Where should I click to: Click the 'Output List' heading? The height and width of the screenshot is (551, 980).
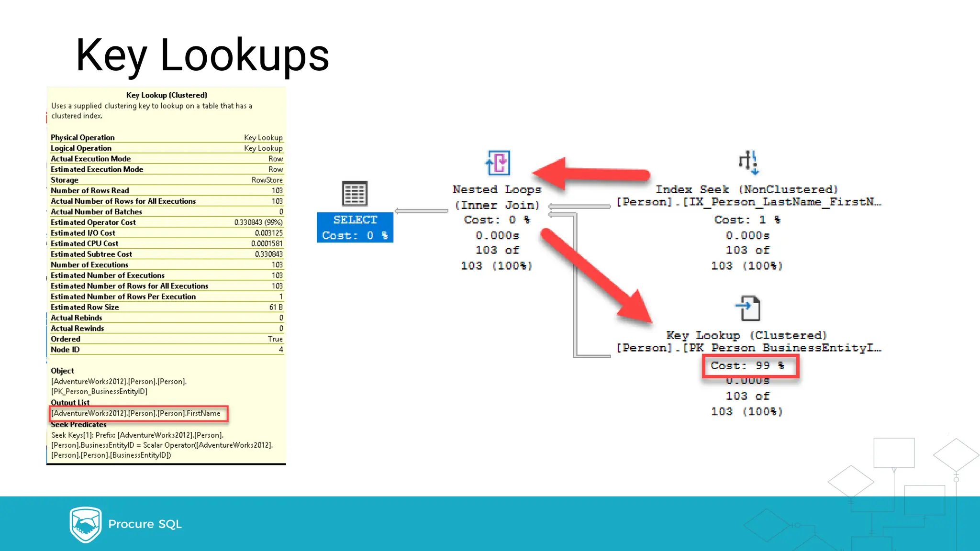pos(70,402)
